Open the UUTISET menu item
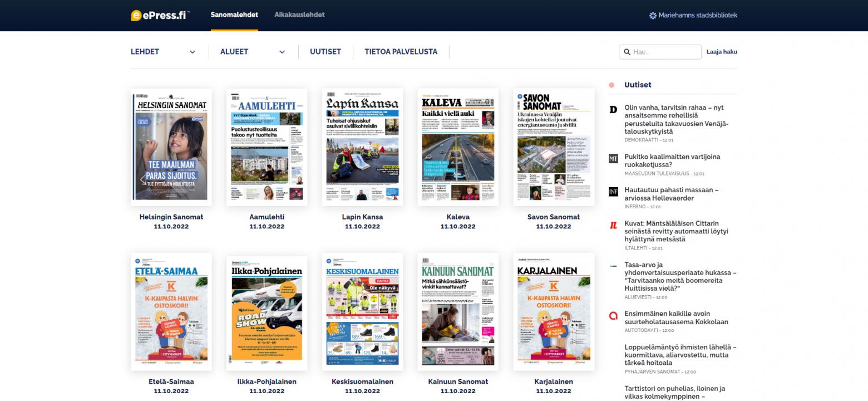Screen dimensions: 868x401 point(326,52)
